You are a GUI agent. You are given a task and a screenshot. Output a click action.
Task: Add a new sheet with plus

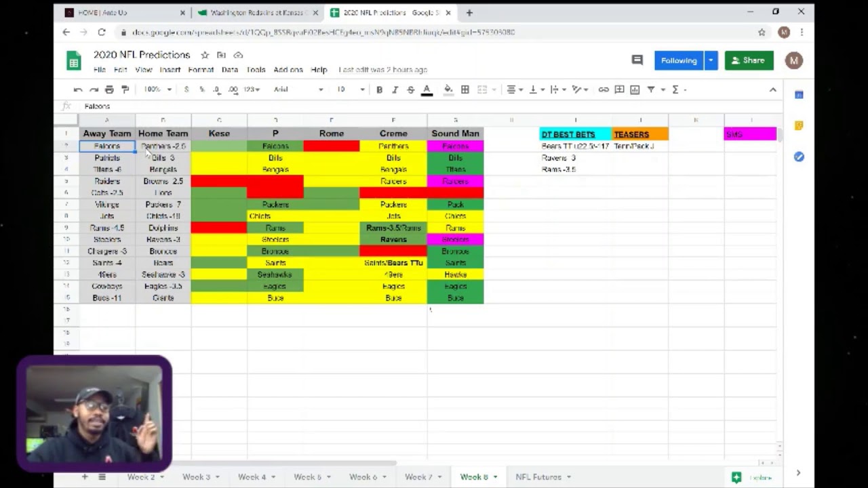[85, 477]
